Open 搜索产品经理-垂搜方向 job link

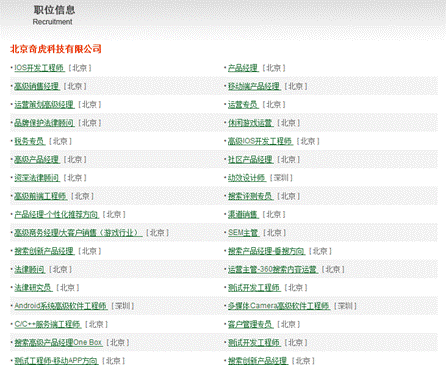click(267, 251)
